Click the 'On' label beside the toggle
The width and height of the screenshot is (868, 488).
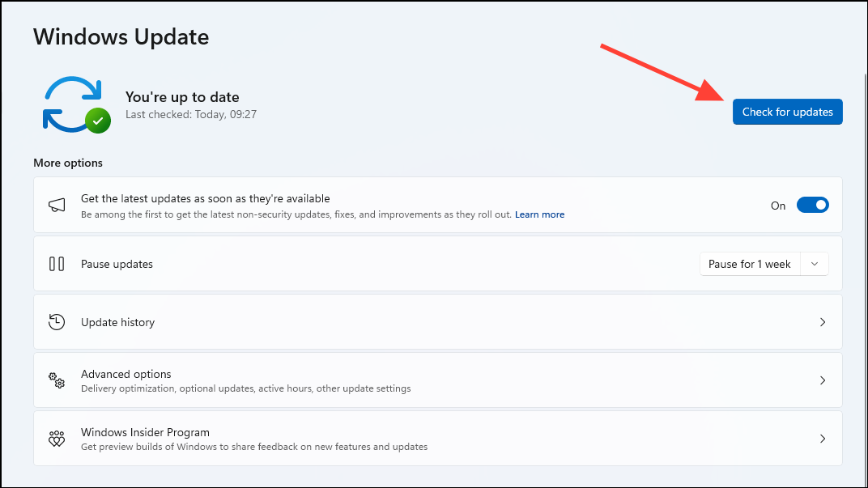click(x=778, y=206)
